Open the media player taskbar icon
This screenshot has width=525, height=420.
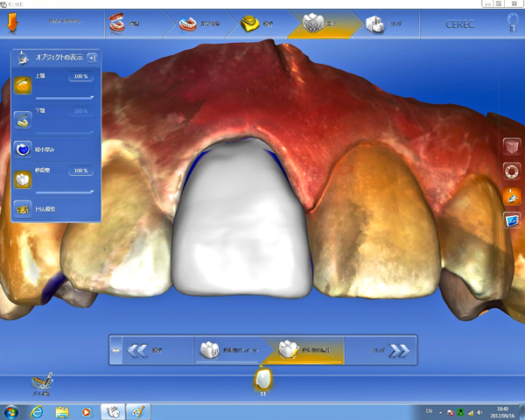point(87,412)
